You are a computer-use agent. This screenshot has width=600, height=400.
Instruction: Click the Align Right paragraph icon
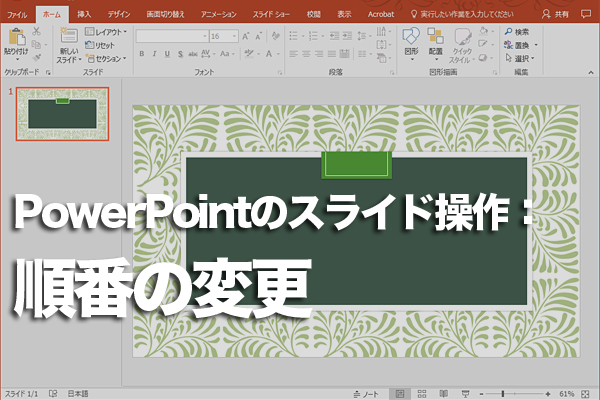(x=319, y=54)
